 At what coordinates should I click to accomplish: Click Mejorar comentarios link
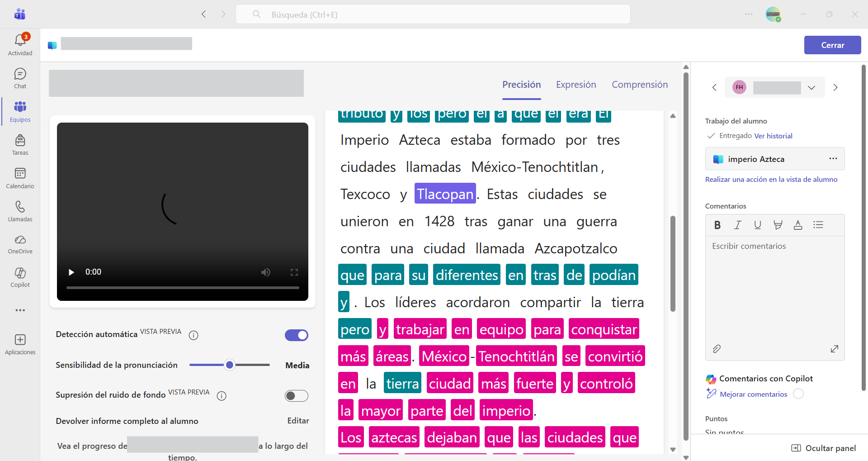753,394
